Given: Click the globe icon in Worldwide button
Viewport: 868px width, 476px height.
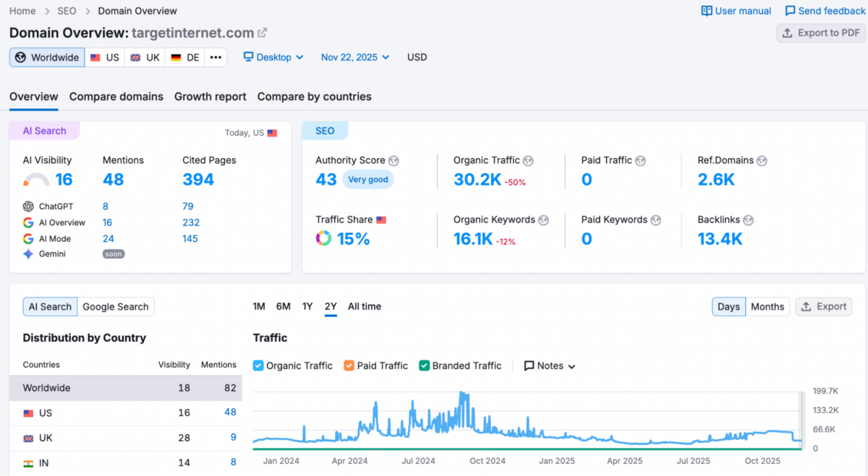Looking at the screenshot, I should [20, 57].
